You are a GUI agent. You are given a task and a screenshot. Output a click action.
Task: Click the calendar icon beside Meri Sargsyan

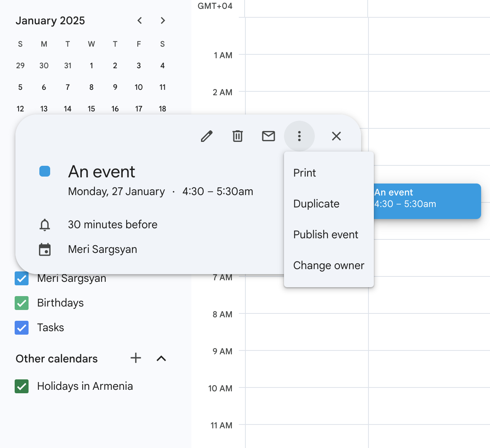(x=45, y=249)
